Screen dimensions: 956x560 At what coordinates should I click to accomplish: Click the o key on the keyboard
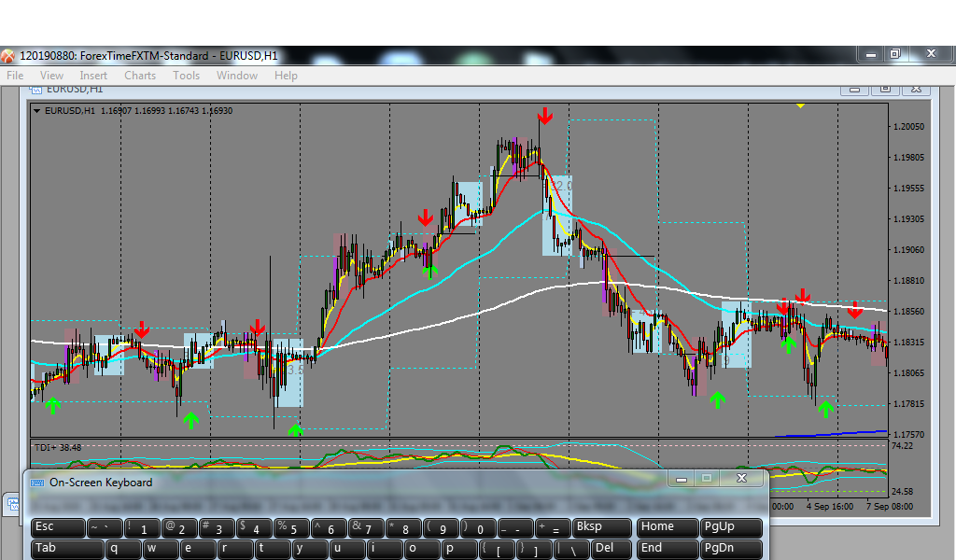pyautogui.click(x=422, y=549)
